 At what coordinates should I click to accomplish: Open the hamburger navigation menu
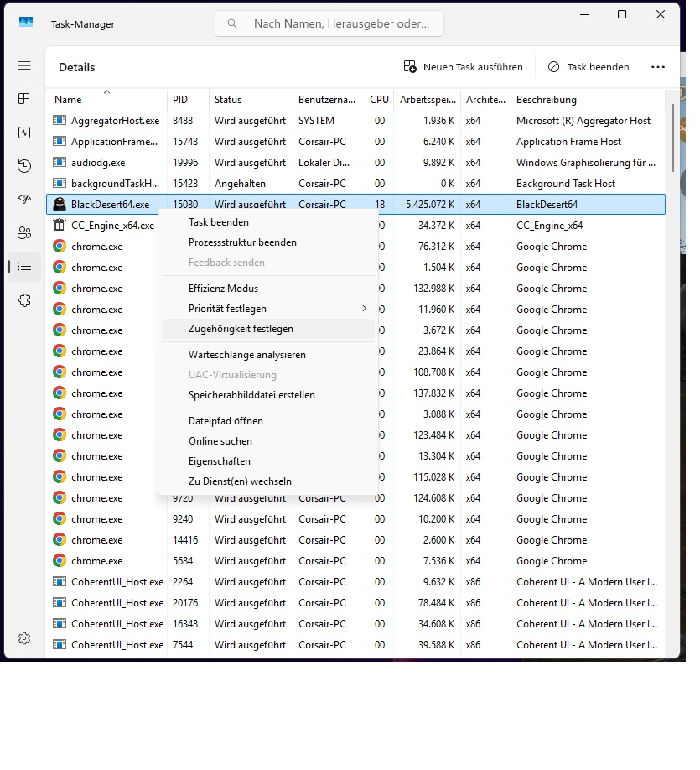pos(24,65)
